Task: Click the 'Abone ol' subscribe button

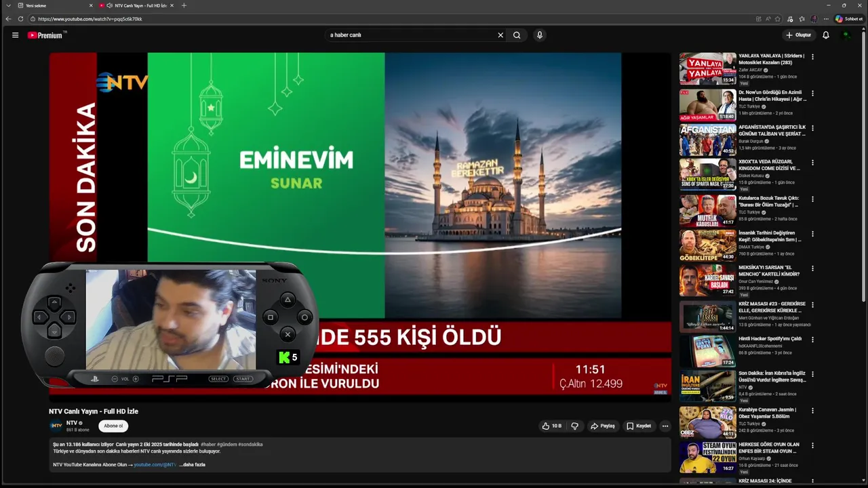Action: click(x=113, y=426)
